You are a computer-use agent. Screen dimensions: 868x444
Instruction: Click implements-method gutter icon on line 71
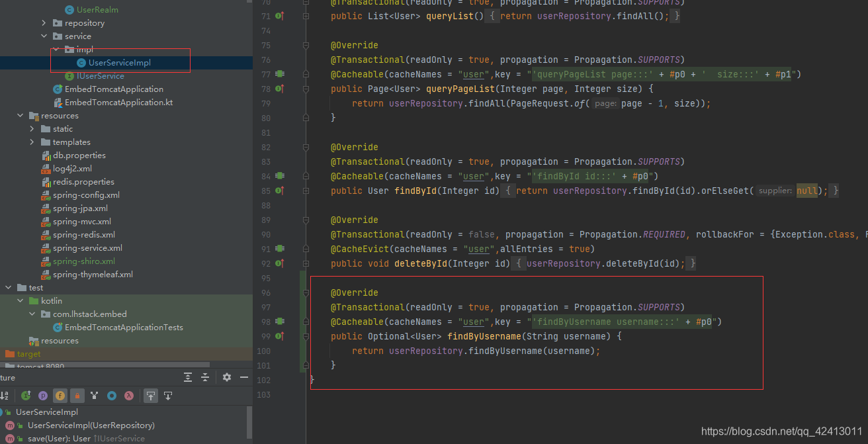click(x=280, y=16)
